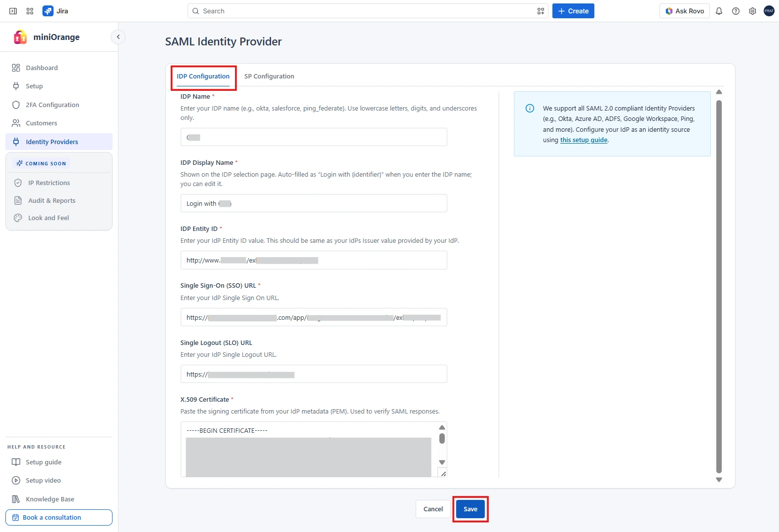Click the Identity Providers plug icon
This screenshot has width=779, height=532.
[16, 142]
